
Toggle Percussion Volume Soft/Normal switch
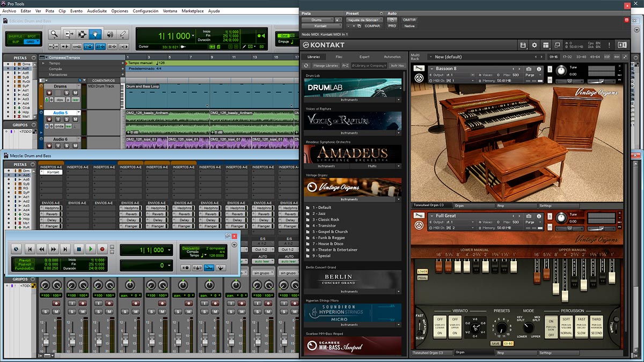pos(566,327)
